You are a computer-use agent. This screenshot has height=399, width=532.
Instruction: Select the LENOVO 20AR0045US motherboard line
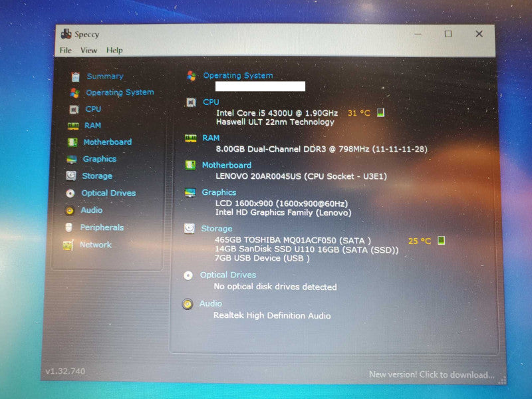pyautogui.click(x=301, y=176)
